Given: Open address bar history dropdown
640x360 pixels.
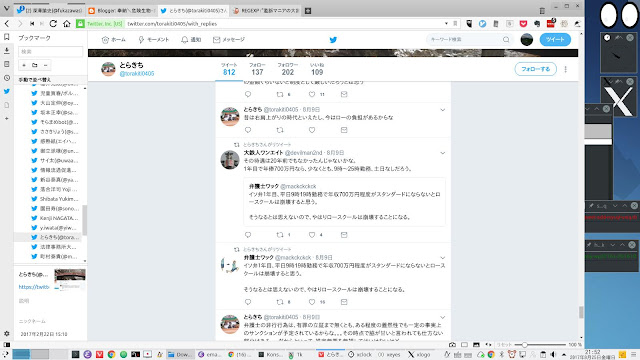Looking at the screenshot, I should pyautogui.click(x=446, y=24).
